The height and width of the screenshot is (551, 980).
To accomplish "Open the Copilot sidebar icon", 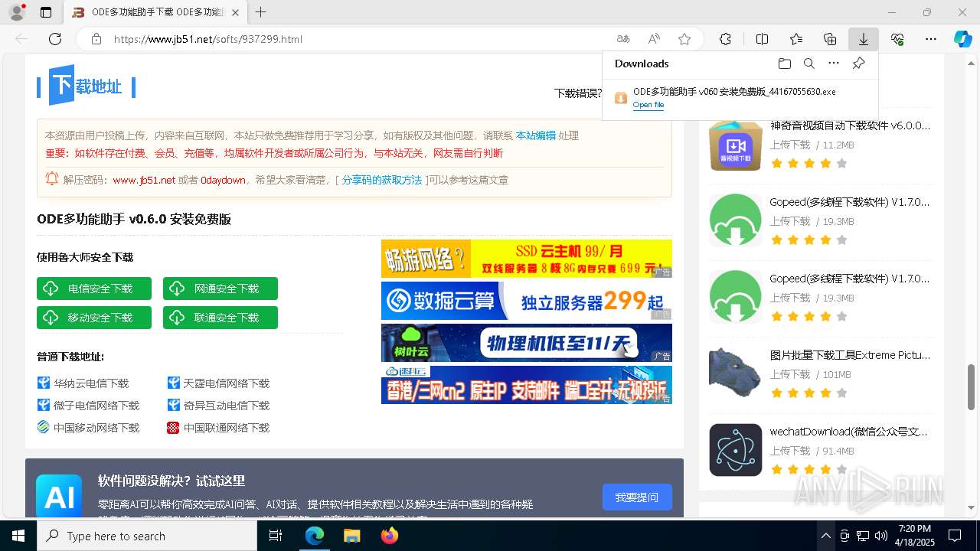I will pyautogui.click(x=962, y=39).
